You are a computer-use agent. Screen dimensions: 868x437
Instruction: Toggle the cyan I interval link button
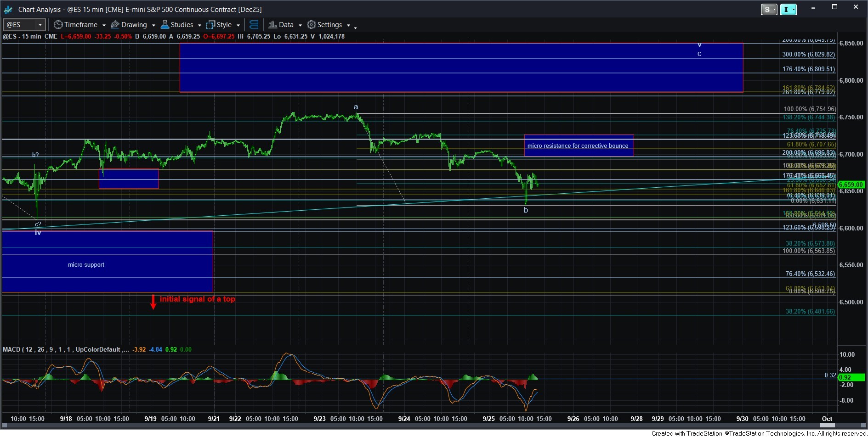[x=788, y=9]
